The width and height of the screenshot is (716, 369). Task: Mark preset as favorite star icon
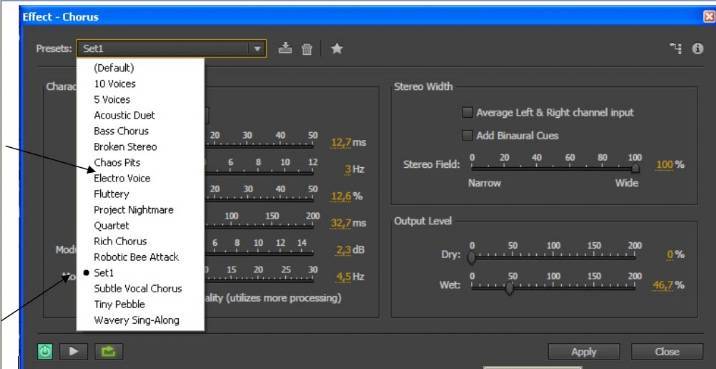tap(337, 48)
